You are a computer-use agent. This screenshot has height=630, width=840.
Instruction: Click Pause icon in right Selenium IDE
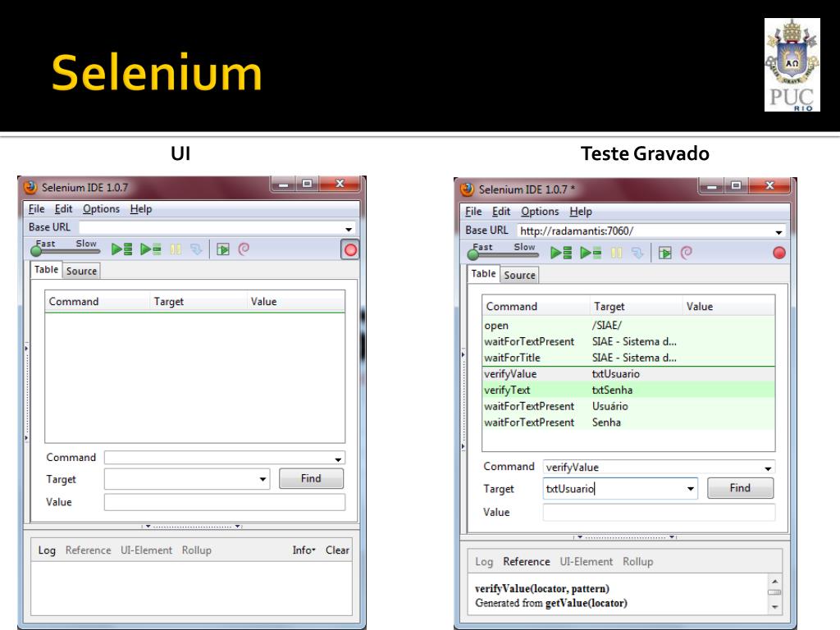click(x=617, y=253)
